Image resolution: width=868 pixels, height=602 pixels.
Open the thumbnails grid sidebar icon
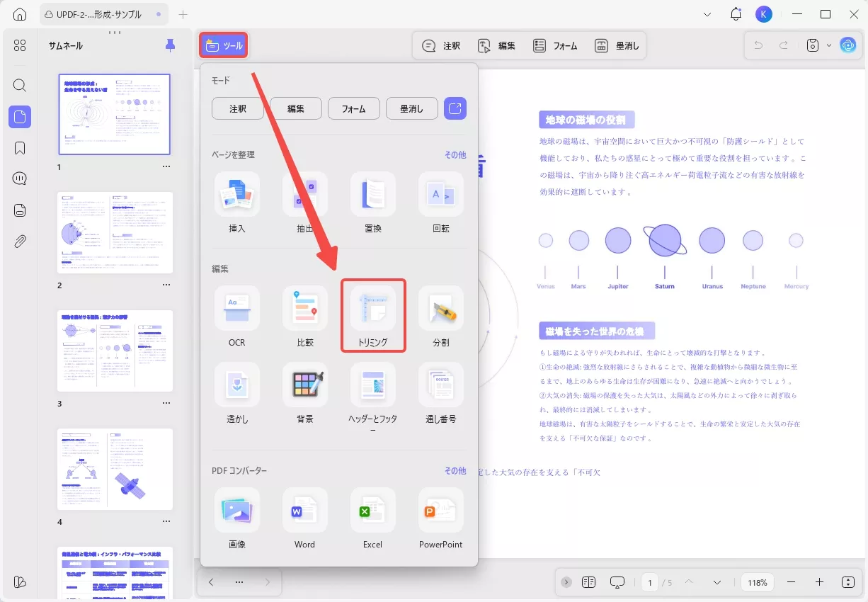point(20,45)
